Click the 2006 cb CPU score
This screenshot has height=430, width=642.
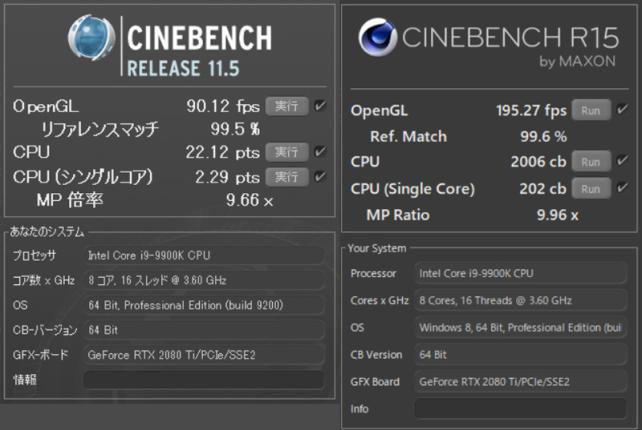538,162
